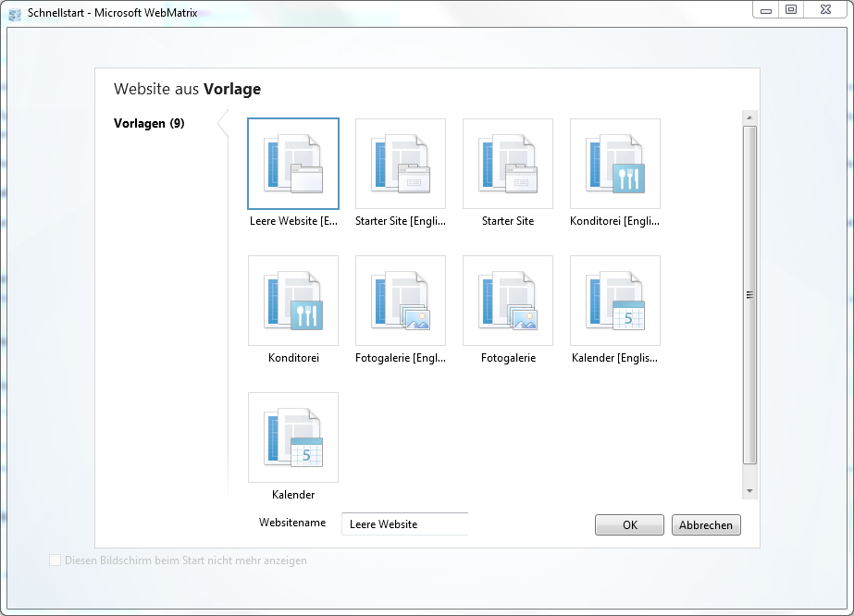Screen dimensions: 854x616
Task: Click the Abbrechen button
Action: (x=706, y=525)
